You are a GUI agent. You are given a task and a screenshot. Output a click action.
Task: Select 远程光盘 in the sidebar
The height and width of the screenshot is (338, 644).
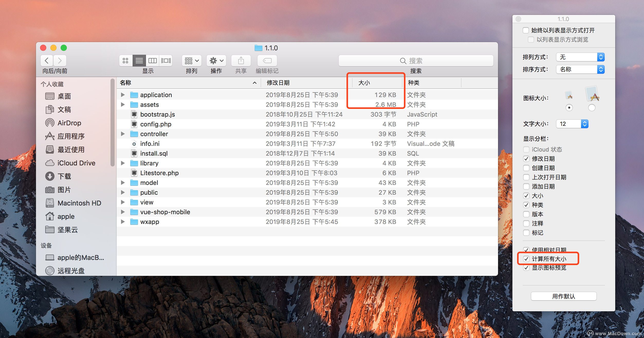point(65,271)
